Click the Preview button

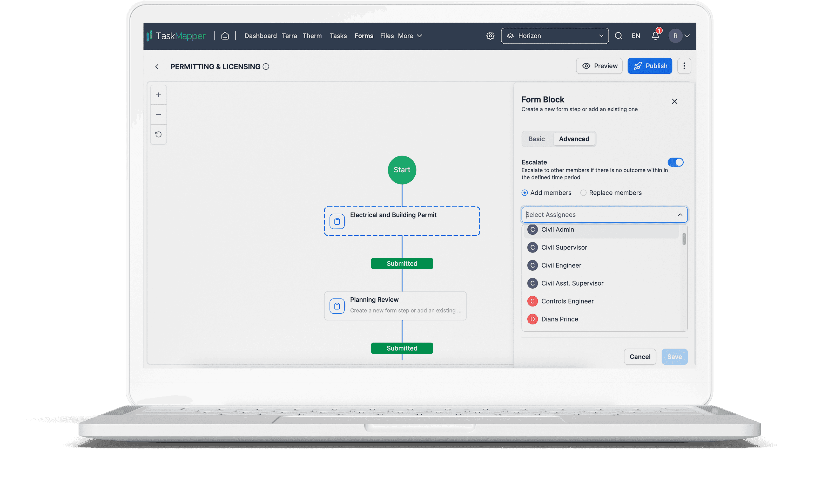(599, 66)
